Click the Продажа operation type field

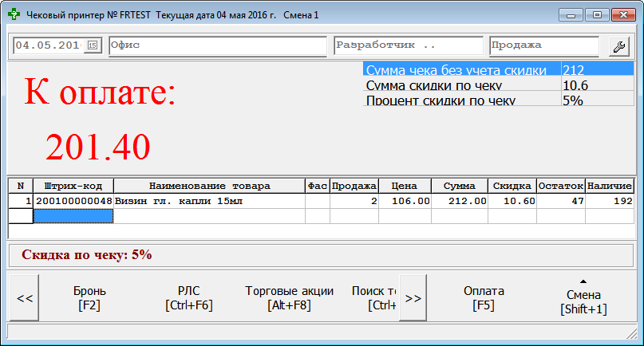tap(543, 46)
